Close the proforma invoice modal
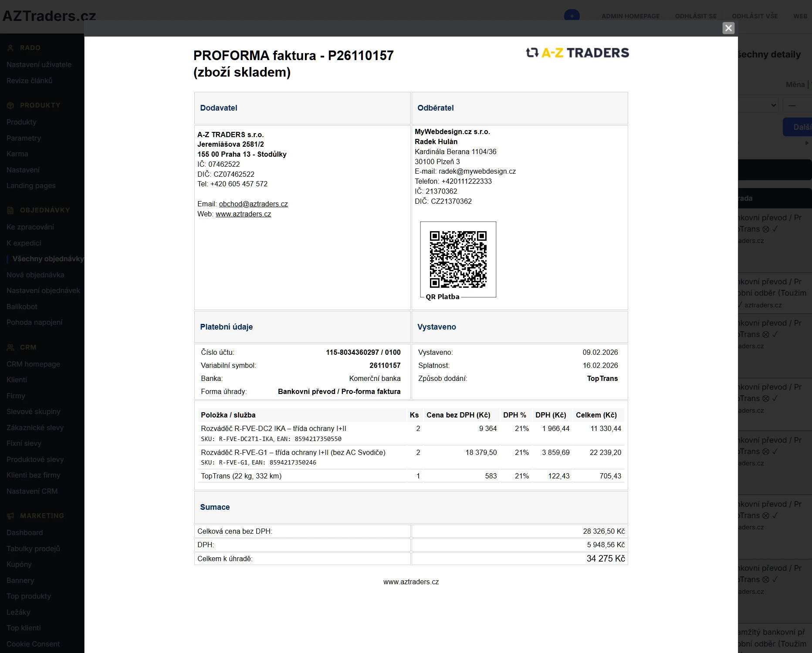 coord(728,28)
